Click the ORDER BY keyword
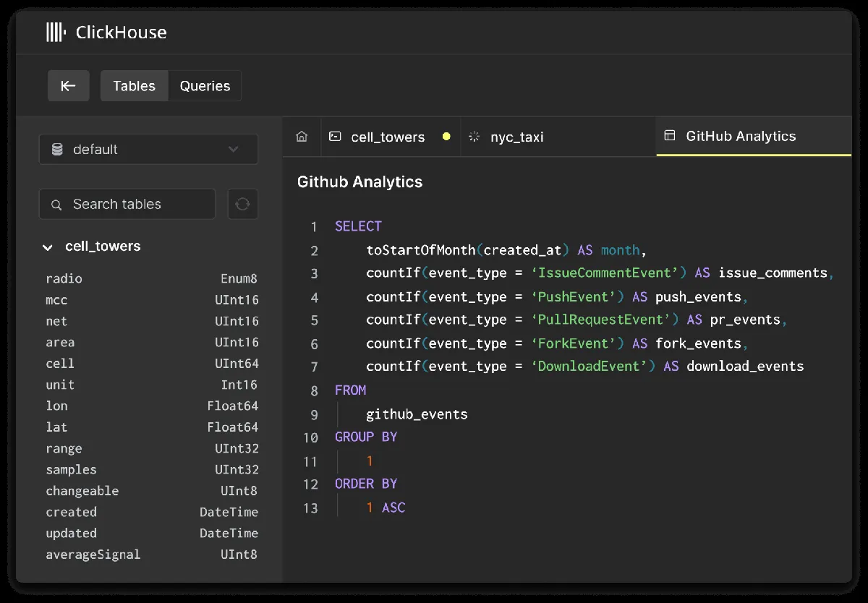 366,484
